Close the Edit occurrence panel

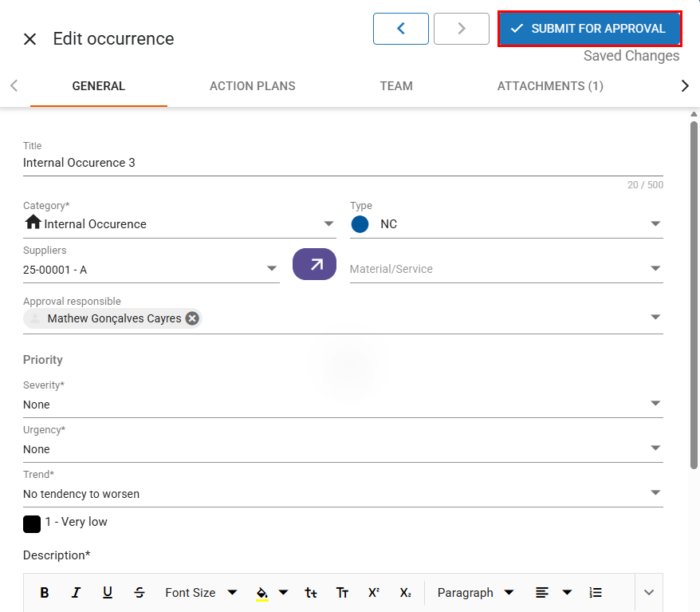pyautogui.click(x=30, y=39)
